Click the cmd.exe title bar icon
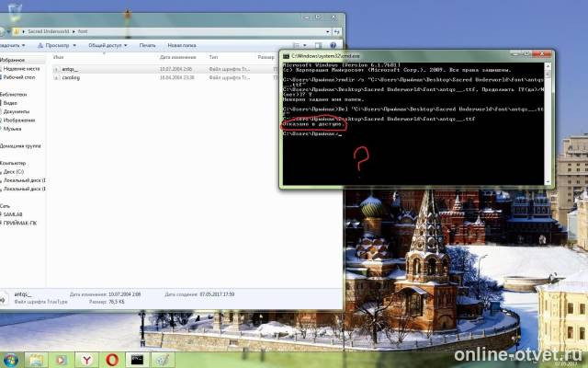Screen dimensions: 588x368 pyautogui.click(x=286, y=56)
